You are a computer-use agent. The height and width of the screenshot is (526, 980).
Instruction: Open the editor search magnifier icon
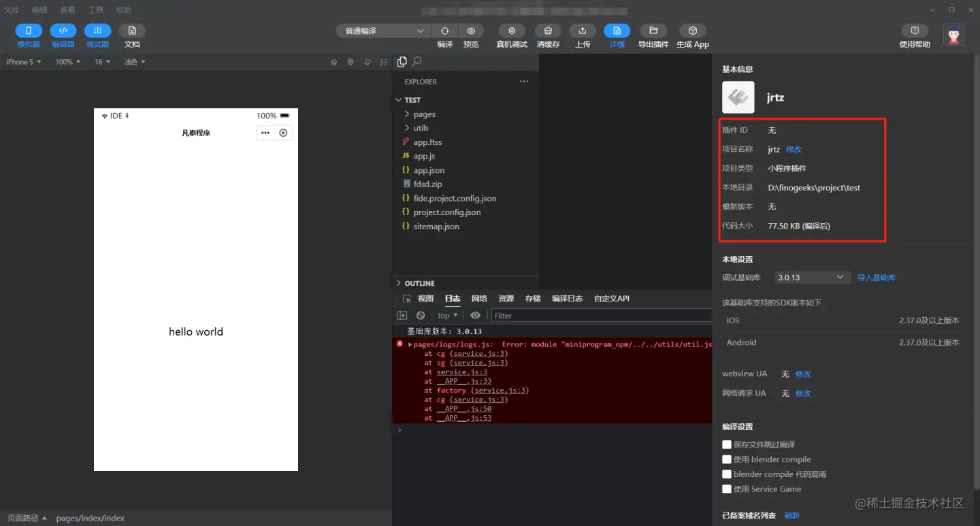[417, 62]
